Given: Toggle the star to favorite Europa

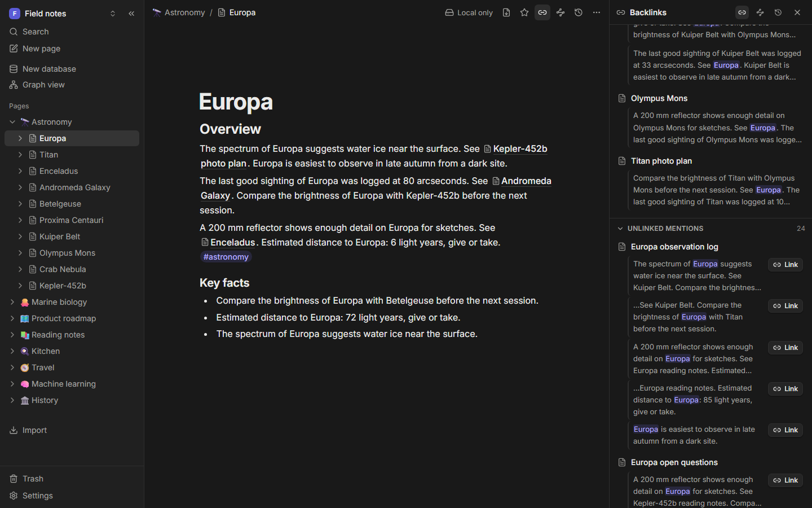Looking at the screenshot, I should [524, 12].
